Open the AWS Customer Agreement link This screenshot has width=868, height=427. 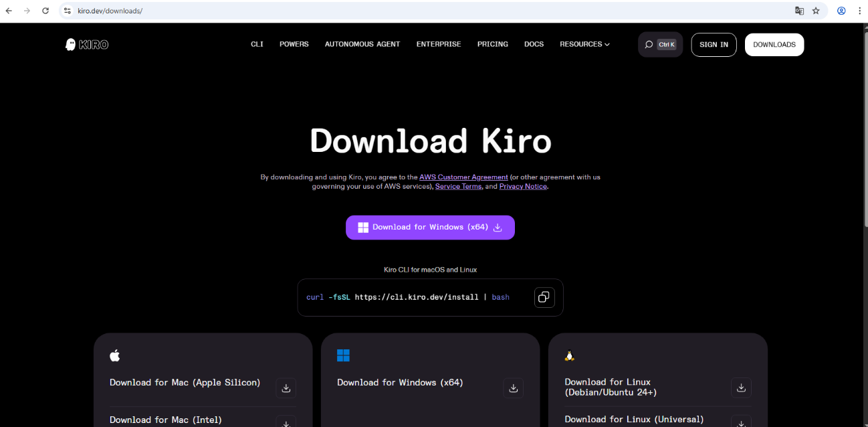(x=463, y=177)
